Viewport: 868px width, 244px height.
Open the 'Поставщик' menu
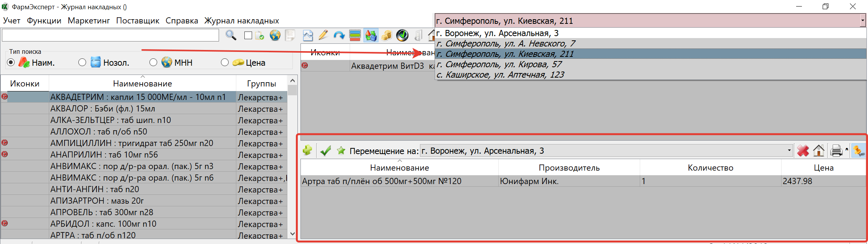point(138,21)
